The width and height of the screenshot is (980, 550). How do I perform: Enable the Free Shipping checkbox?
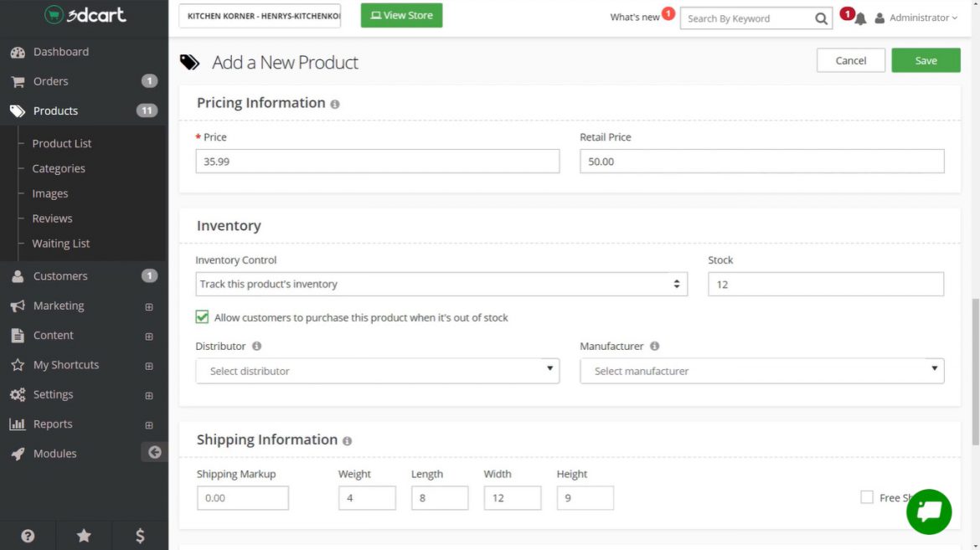pos(867,497)
